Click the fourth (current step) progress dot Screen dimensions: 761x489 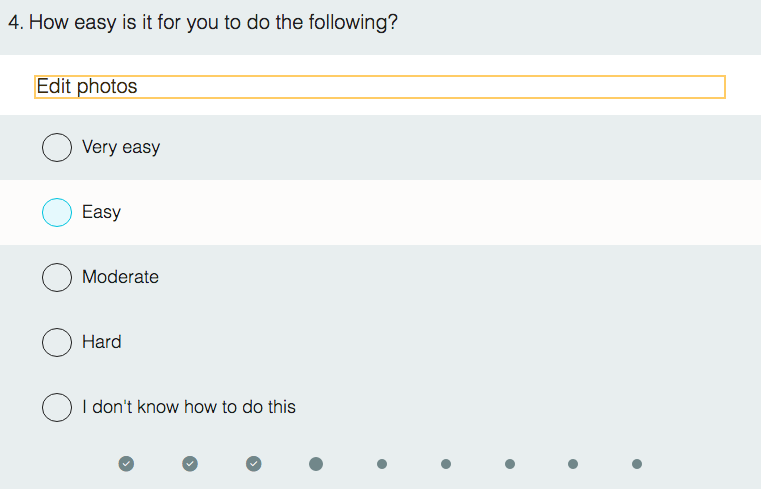316,463
